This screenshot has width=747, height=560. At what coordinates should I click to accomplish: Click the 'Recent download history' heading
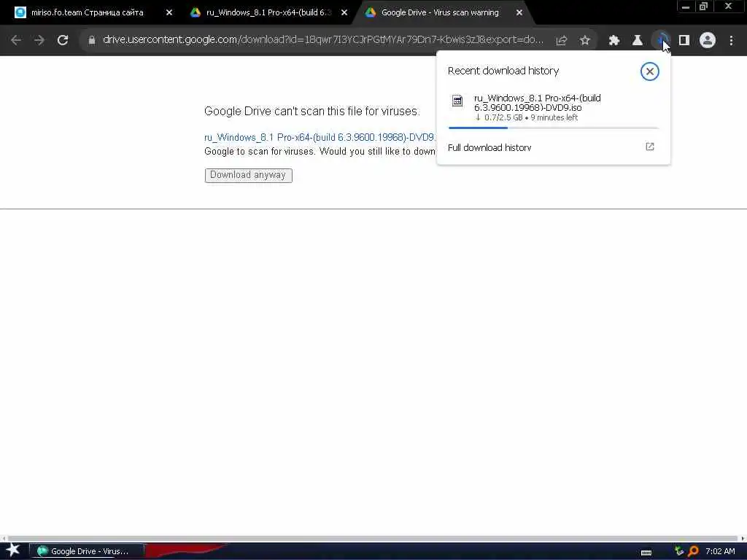[x=503, y=71]
